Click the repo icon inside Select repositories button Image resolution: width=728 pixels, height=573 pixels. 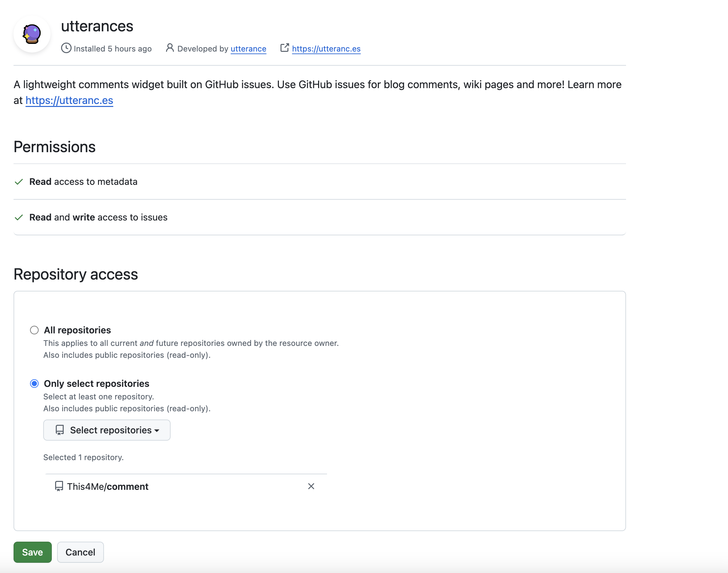click(60, 430)
